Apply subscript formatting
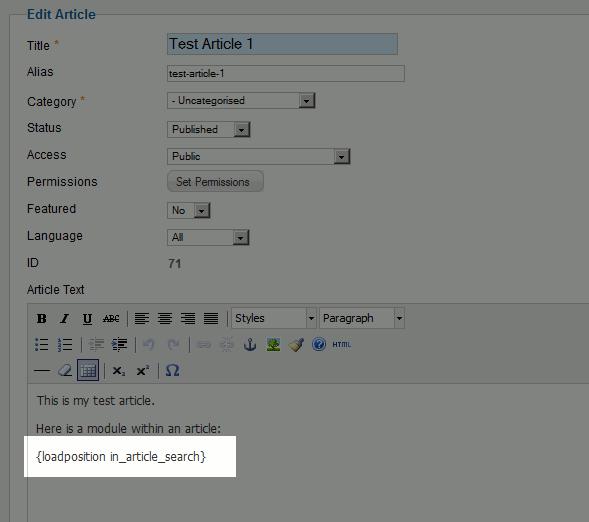 point(119,371)
